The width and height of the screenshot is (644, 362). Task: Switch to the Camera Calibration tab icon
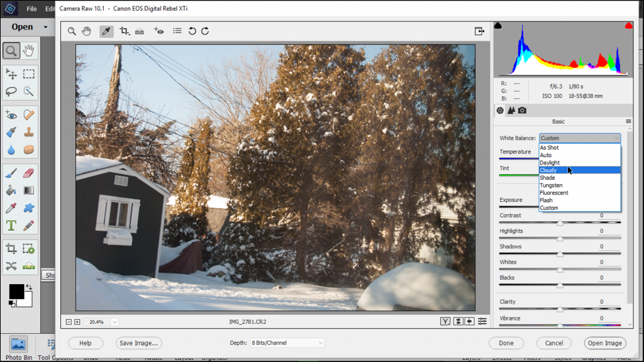(522, 111)
